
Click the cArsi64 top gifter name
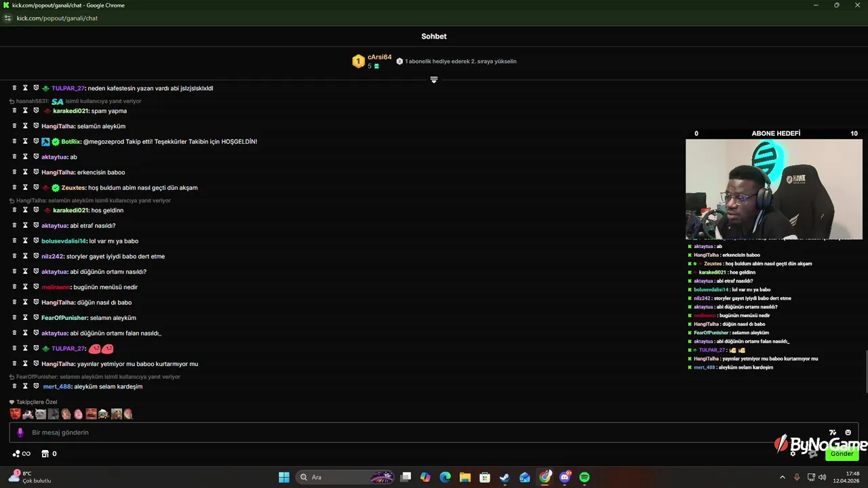tap(380, 58)
